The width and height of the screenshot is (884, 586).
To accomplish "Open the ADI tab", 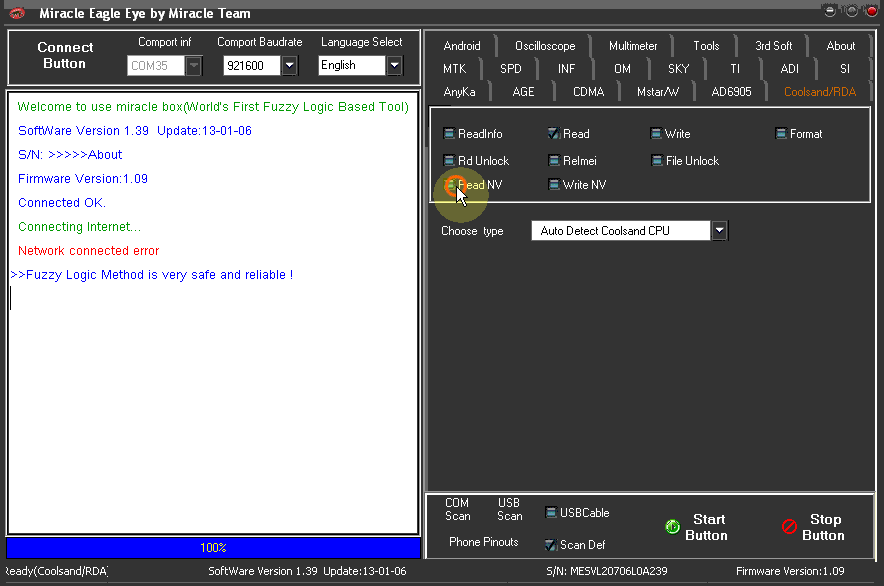I will (789, 69).
